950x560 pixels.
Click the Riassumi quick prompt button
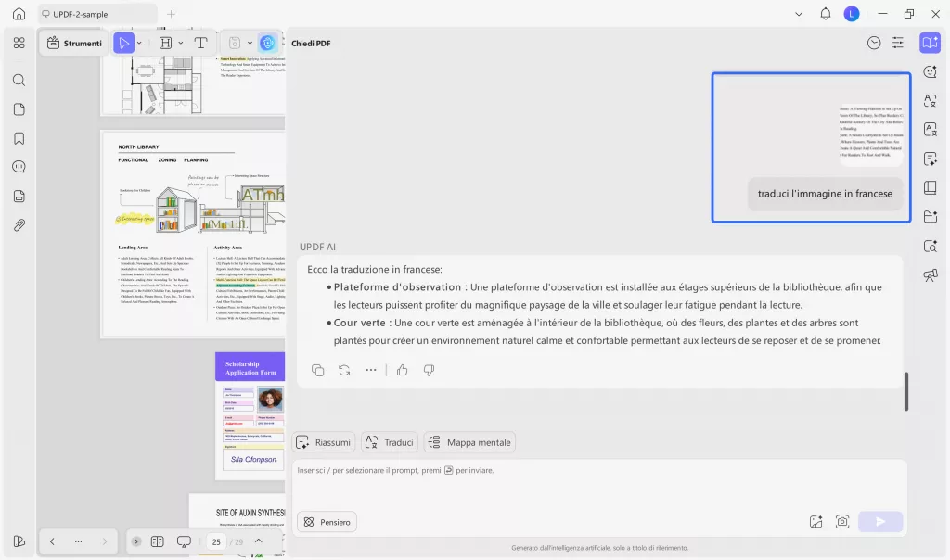323,442
